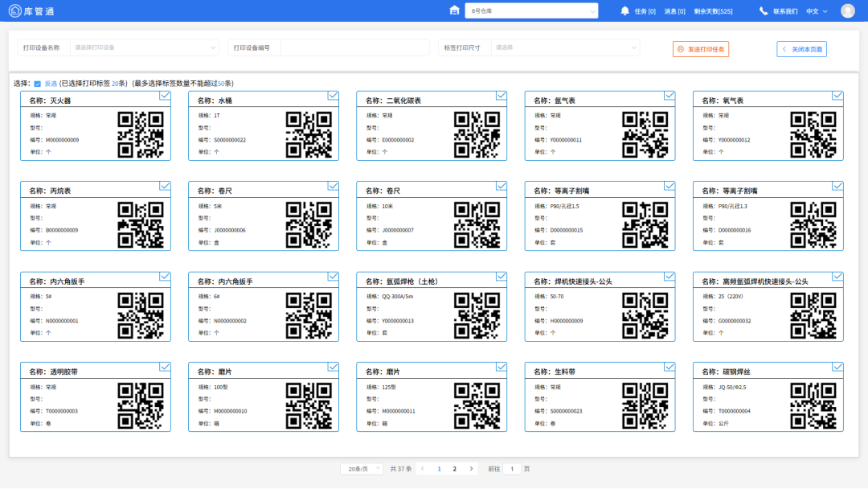Click the 名称: 高频氩弧焊机快速接头-公头 title
This screenshot has width=868, height=489.
pos(755,281)
